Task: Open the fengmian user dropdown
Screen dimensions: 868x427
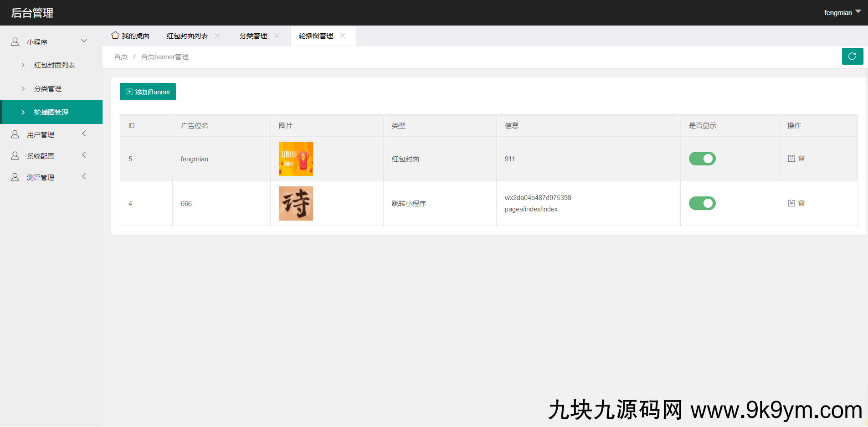Action: pyautogui.click(x=842, y=13)
